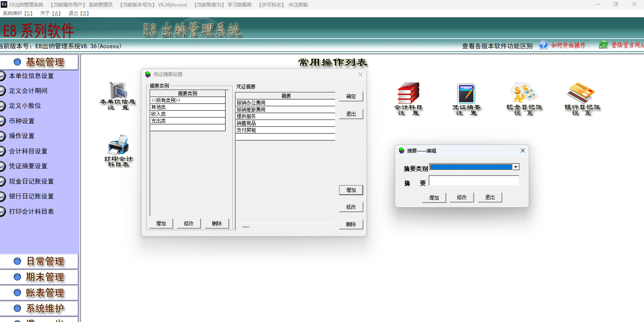Viewport: 644px width, 322px height.
Task: Open the 现金日记账设置 coins icon
Action: [x=524, y=93]
